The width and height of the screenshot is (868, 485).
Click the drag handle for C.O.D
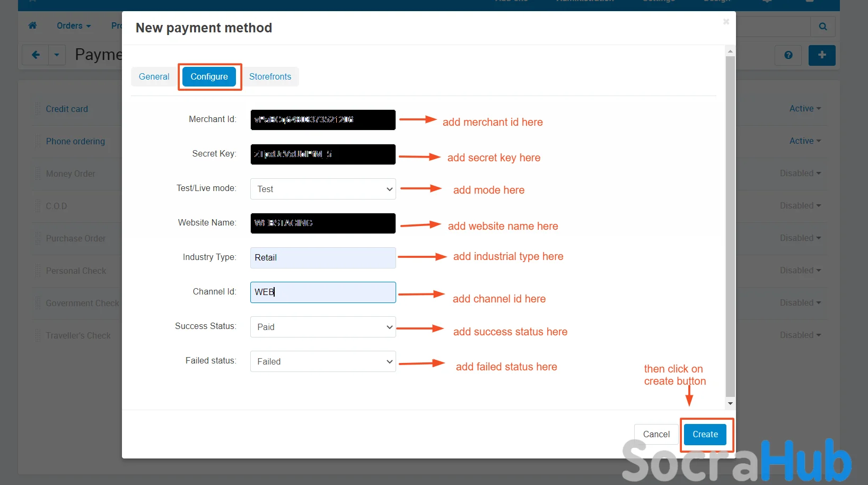tap(38, 206)
